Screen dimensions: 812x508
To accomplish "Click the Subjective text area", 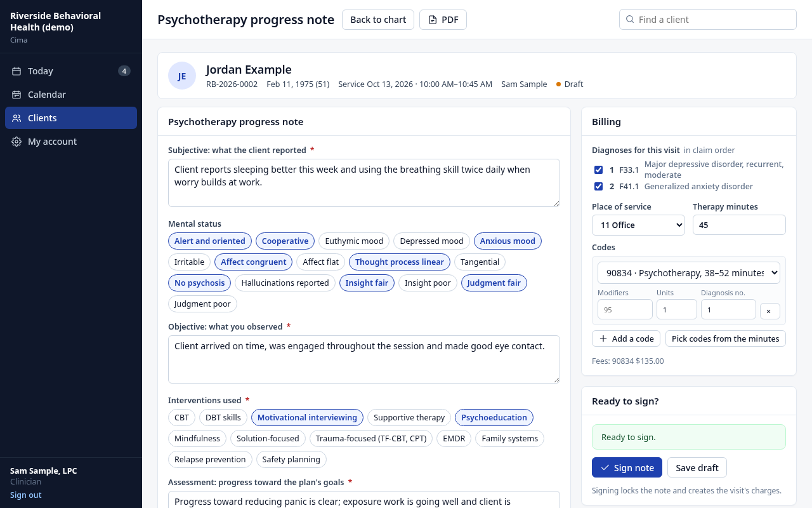I will pyautogui.click(x=364, y=183).
